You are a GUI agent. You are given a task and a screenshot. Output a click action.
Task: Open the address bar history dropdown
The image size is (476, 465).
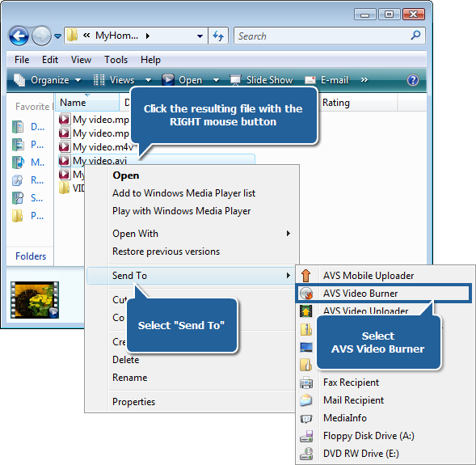pyautogui.click(x=200, y=36)
